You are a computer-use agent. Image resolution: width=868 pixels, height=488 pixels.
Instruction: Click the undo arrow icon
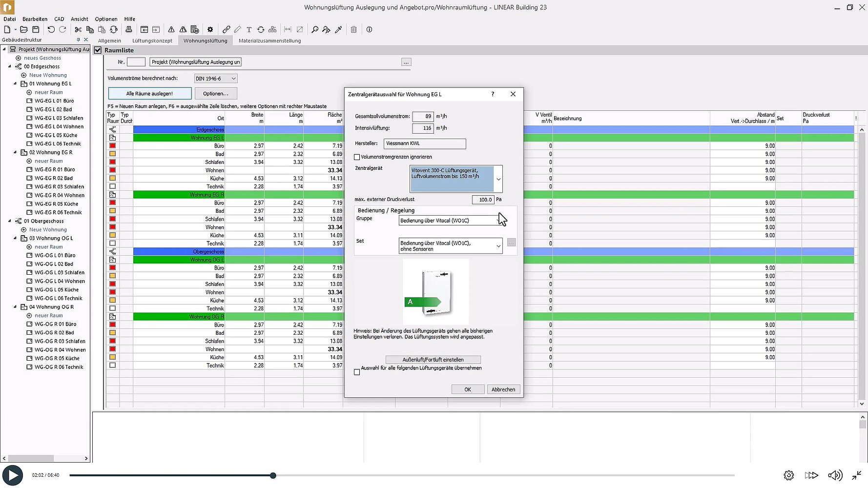pyautogui.click(x=51, y=30)
